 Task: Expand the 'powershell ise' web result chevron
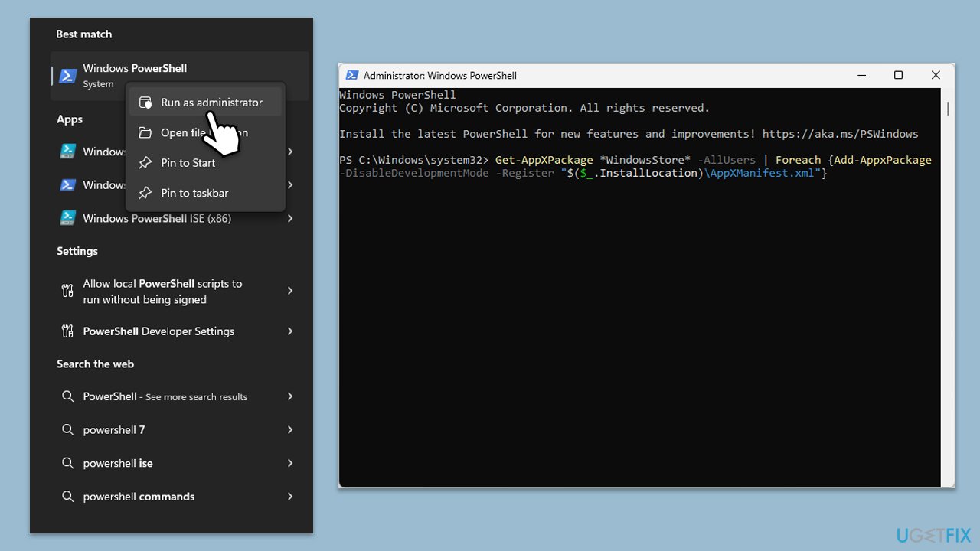click(x=290, y=463)
